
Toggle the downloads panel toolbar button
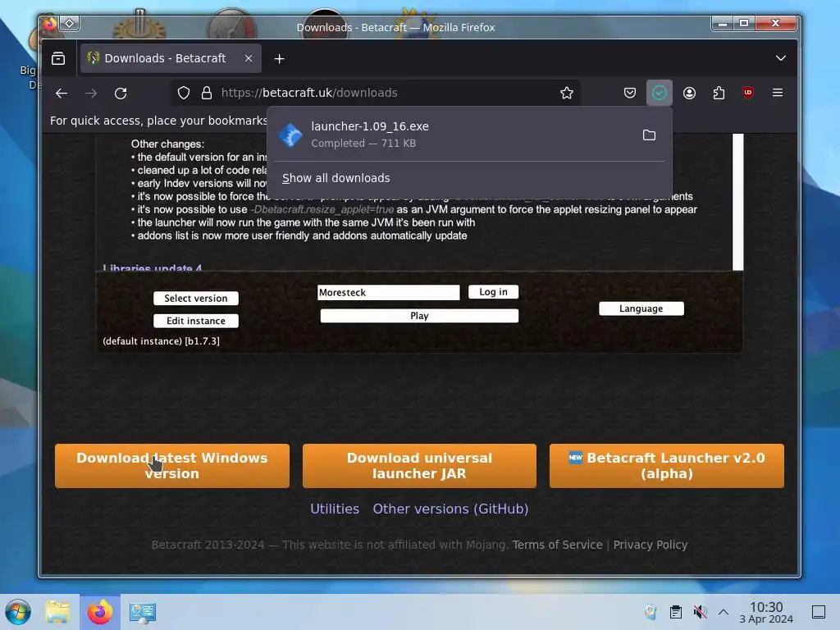660,94
